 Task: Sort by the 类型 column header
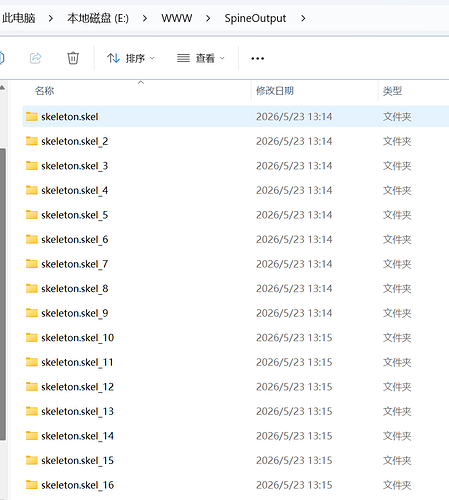tap(392, 90)
